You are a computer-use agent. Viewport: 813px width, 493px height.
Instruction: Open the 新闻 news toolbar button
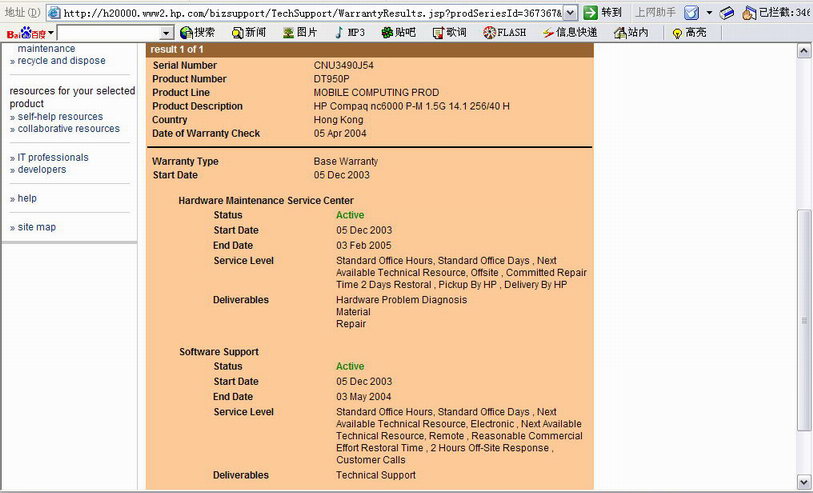click(248, 33)
